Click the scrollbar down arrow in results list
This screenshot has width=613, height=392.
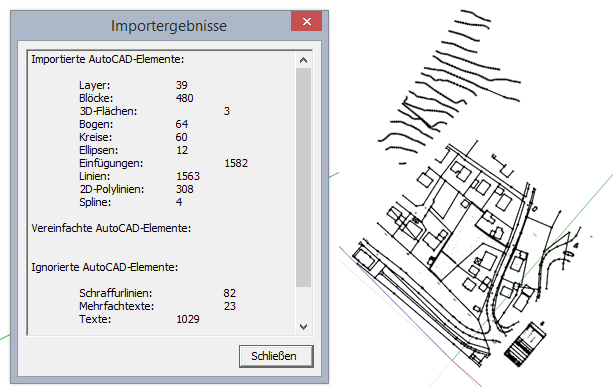pos(303,326)
